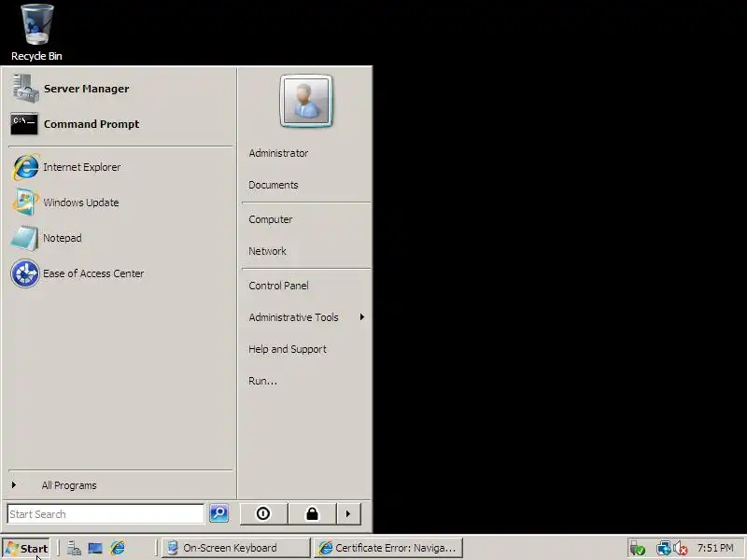Launch Internet Explorer from Quick Launch
The height and width of the screenshot is (560, 747).
pyautogui.click(x=118, y=548)
